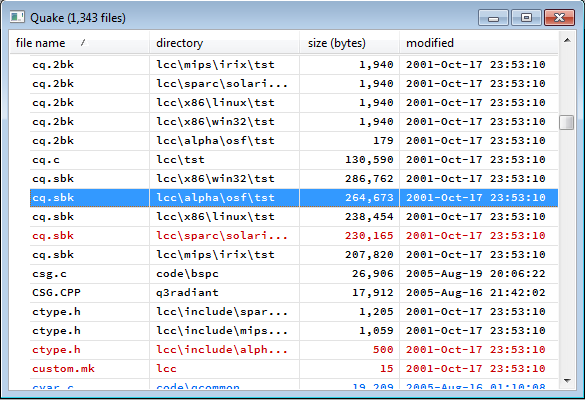Screen dimensions: 585x400
Task: Sort by the modified column header
Action: click(x=479, y=43)
